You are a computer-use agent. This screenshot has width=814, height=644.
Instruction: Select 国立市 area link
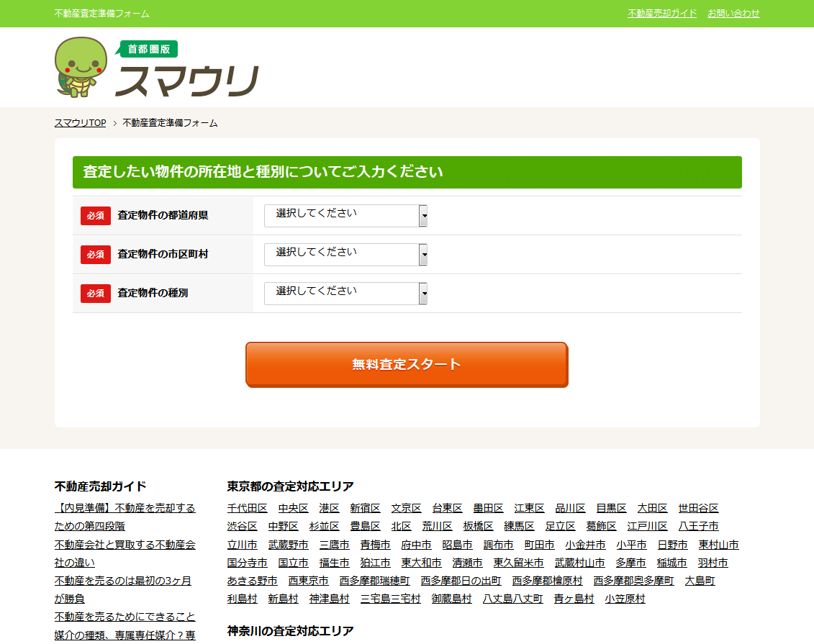tap(294, 563)
